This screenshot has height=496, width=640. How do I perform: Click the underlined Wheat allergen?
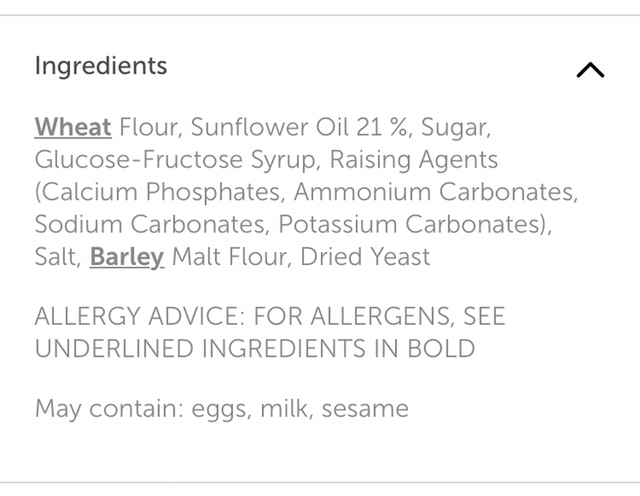point(73,128)
